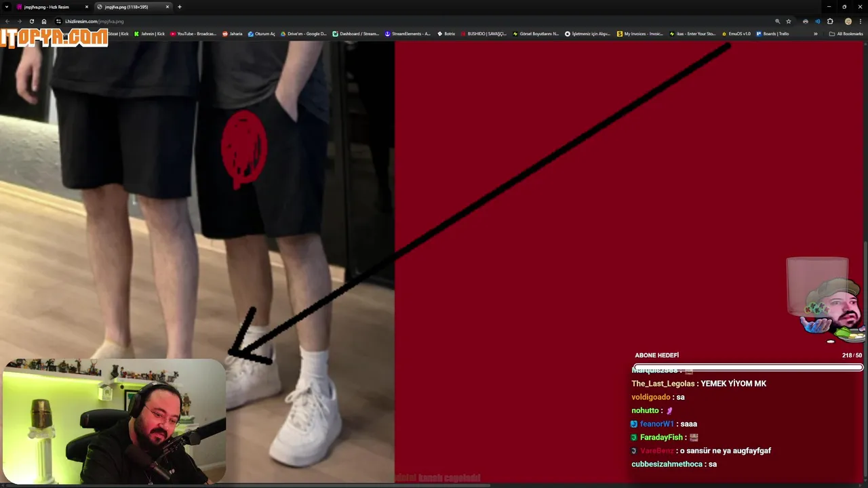The height and width of the screenshot is (488, 868).
Task: Open the 'ikas - Enter Your Sto...' bookmark
Action: click(x=692, y=33)
